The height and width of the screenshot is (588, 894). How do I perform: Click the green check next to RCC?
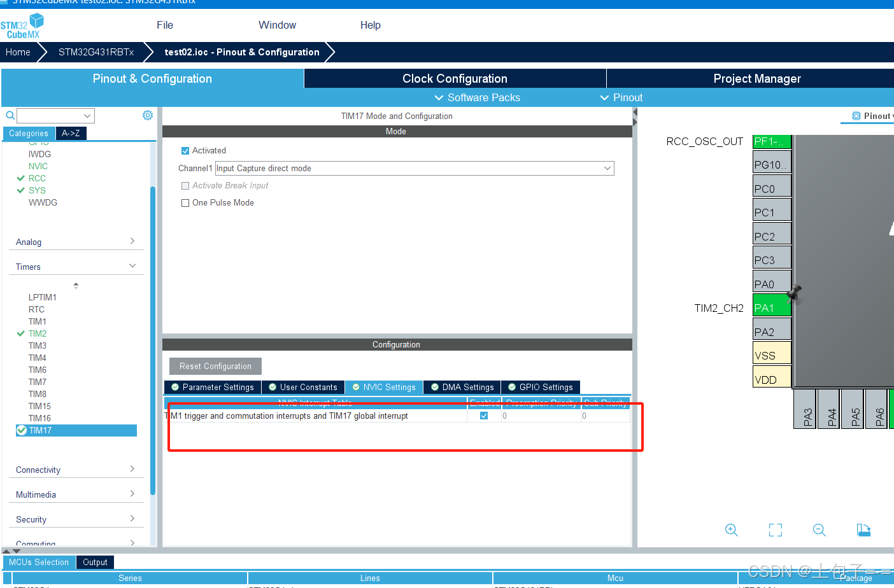tap(21, 178)
